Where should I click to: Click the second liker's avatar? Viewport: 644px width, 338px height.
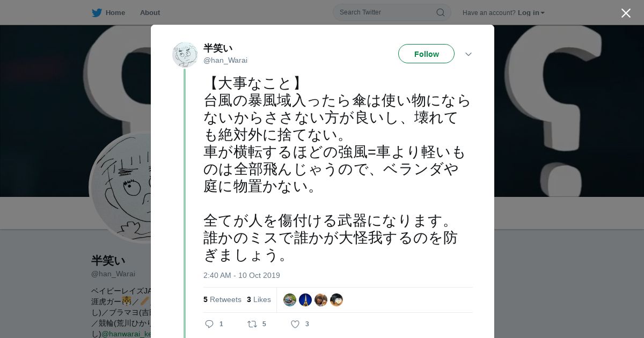pos(305,300)
